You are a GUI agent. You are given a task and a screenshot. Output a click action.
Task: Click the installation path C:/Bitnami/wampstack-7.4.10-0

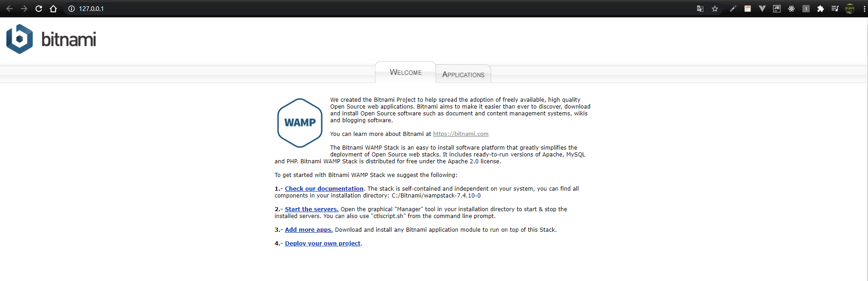click(436, 196)
